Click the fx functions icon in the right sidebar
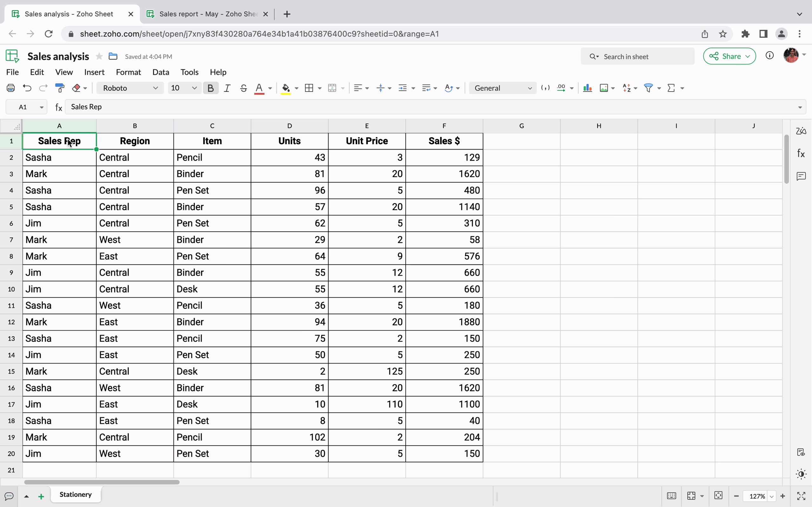 pos(801,154)
